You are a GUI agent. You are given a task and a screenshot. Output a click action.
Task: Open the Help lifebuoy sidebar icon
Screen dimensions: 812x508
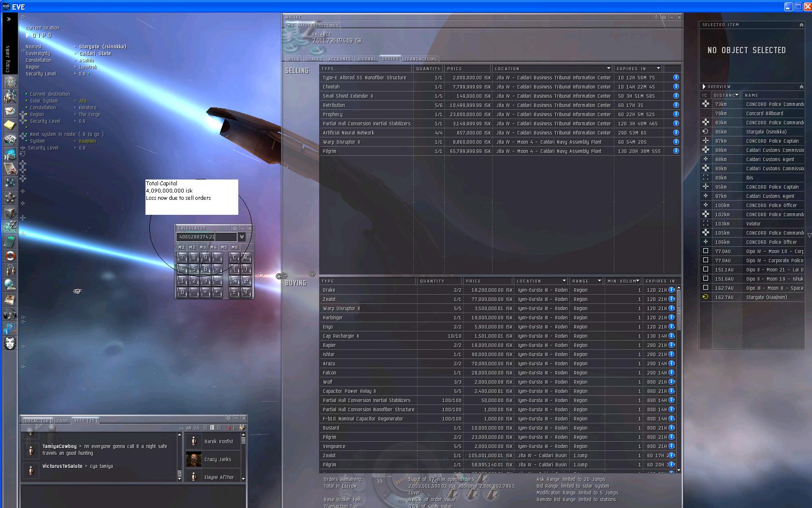10,256
